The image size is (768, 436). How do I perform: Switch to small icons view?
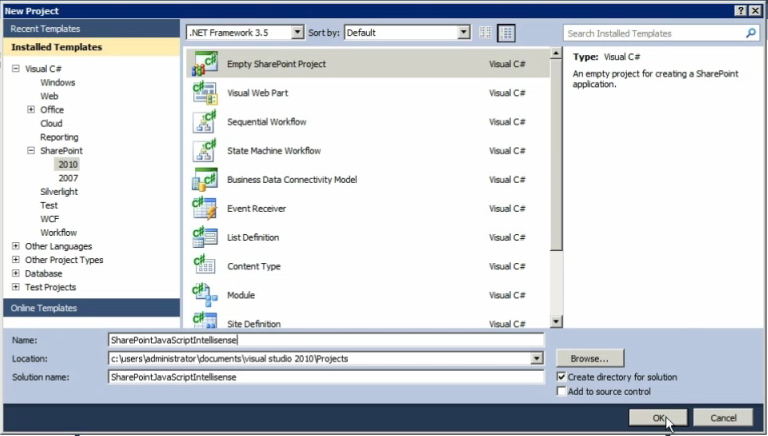click(x=485, y=33)
